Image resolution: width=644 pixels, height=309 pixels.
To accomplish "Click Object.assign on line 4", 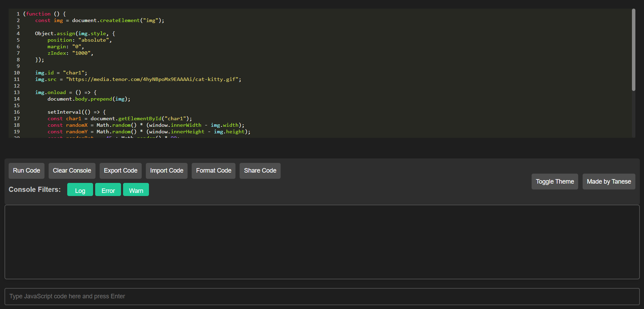I will point(55,33).
